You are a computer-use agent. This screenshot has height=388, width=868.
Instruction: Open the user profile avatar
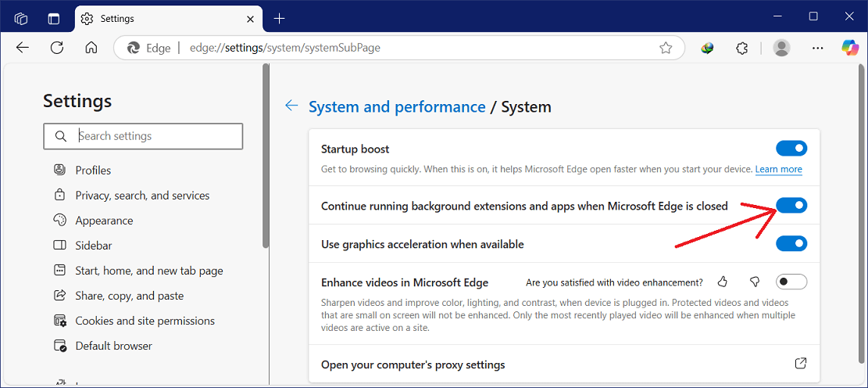click(x=781, y=48)
